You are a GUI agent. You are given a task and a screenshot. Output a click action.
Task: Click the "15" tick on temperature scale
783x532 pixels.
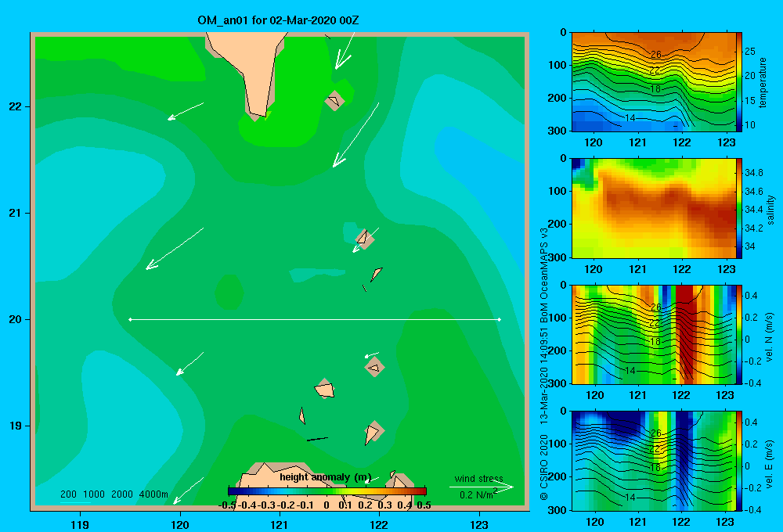[749, 100]
